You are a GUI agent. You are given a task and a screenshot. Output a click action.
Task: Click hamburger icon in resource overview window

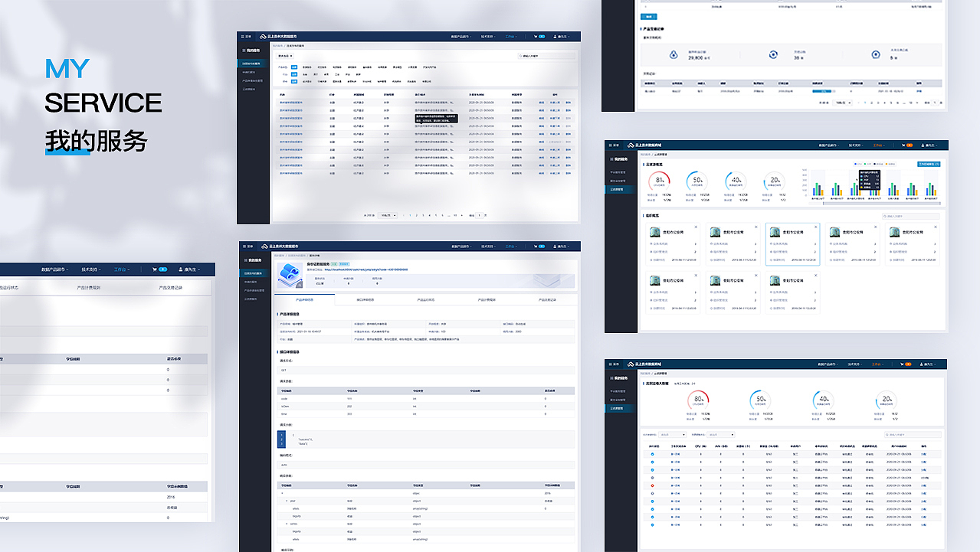pyautogui.click(x=611, y=145)
